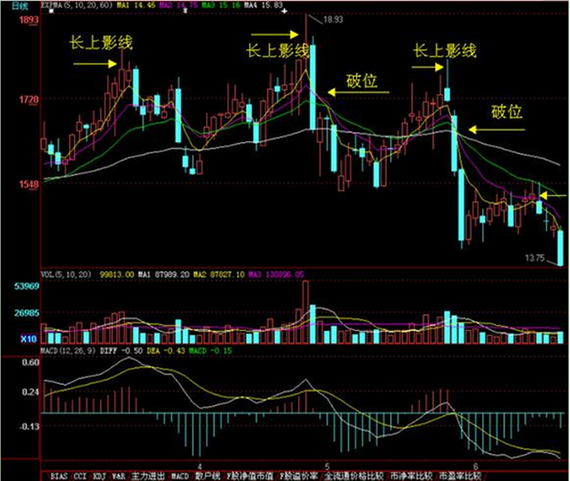Click the EXPMA(5,10,20,60) indicator label
This screenshot has height=481, width=570.
coord(76,5)
